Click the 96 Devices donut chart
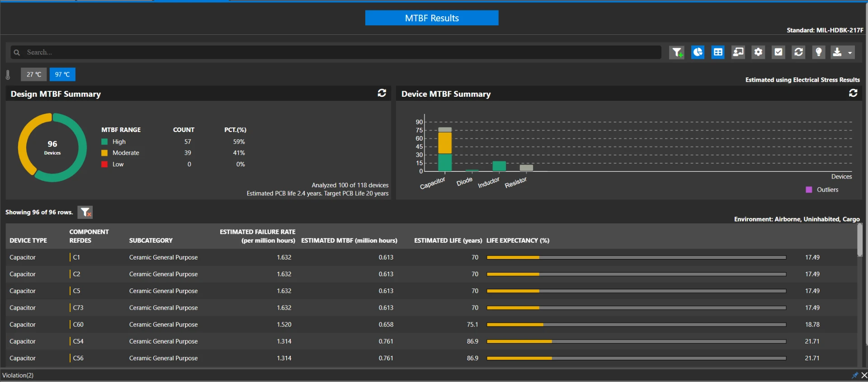The image size is (868, 382). click(x=52, y=147)
